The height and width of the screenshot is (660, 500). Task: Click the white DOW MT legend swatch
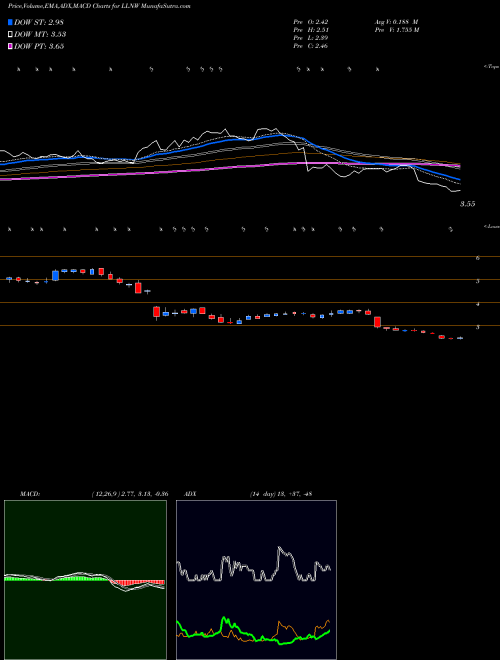pos(10,35)
